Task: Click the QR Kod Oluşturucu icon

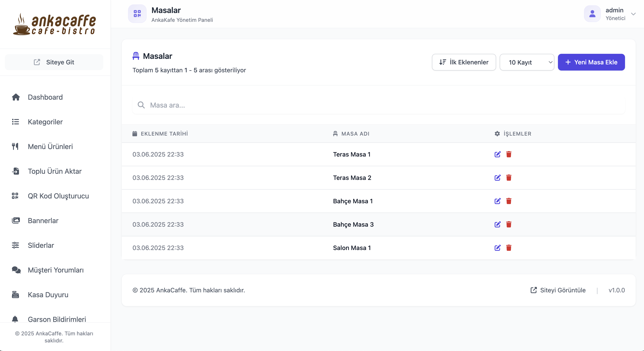Action: (15, 196)
